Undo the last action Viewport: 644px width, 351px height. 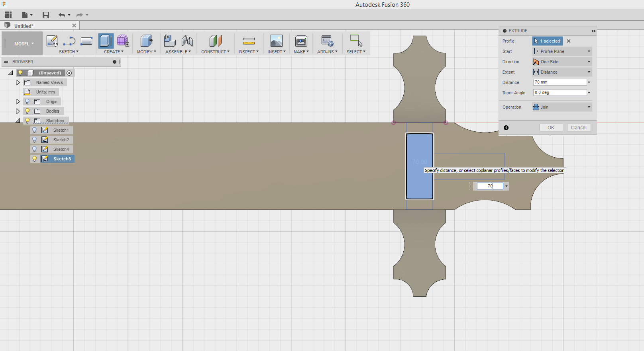point(62,15)
